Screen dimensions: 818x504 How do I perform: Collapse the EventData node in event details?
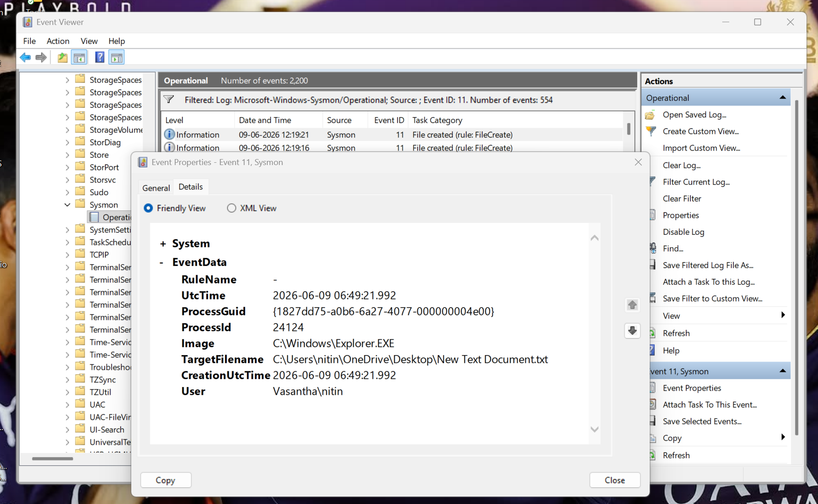[x=161, y=263]
